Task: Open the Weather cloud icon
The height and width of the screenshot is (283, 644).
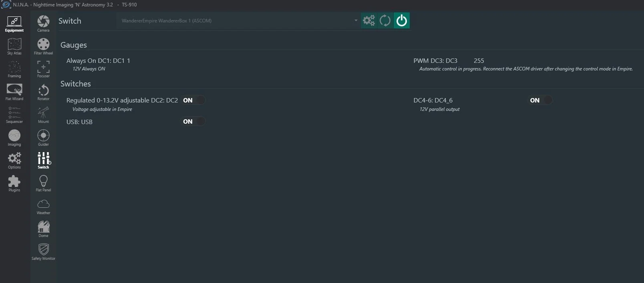Action: 43,206
